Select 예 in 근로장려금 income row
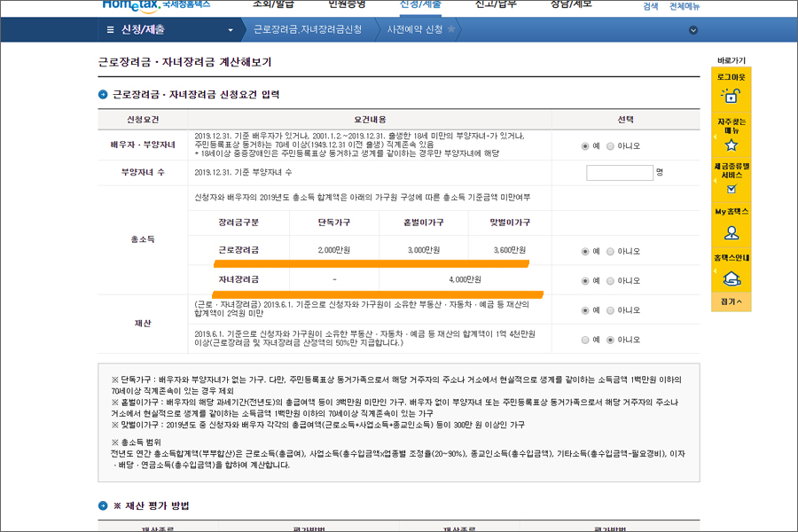 coord(585,252)
